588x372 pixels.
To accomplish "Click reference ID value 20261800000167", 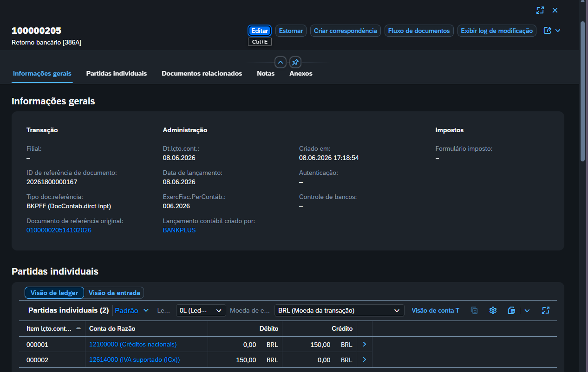I will pos(52,182).
